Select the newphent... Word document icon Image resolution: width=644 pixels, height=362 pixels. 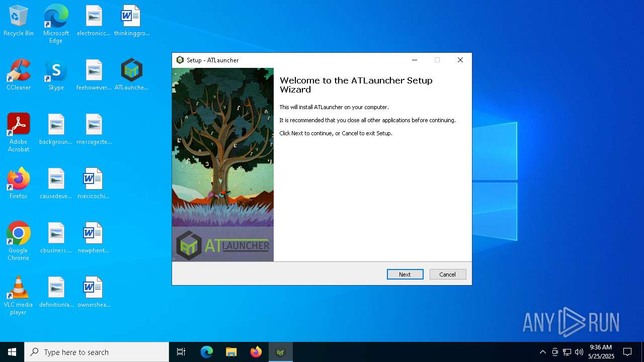pos(94,238)
